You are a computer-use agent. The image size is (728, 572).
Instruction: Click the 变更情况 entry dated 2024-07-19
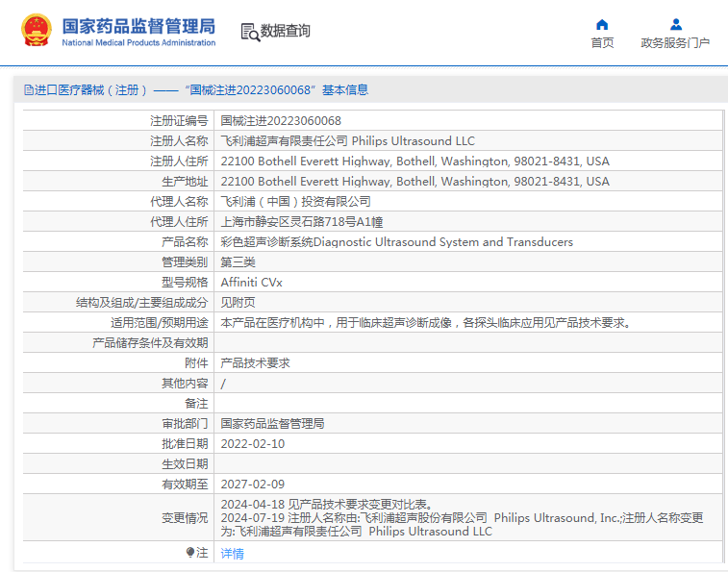[x=462, y=525]
